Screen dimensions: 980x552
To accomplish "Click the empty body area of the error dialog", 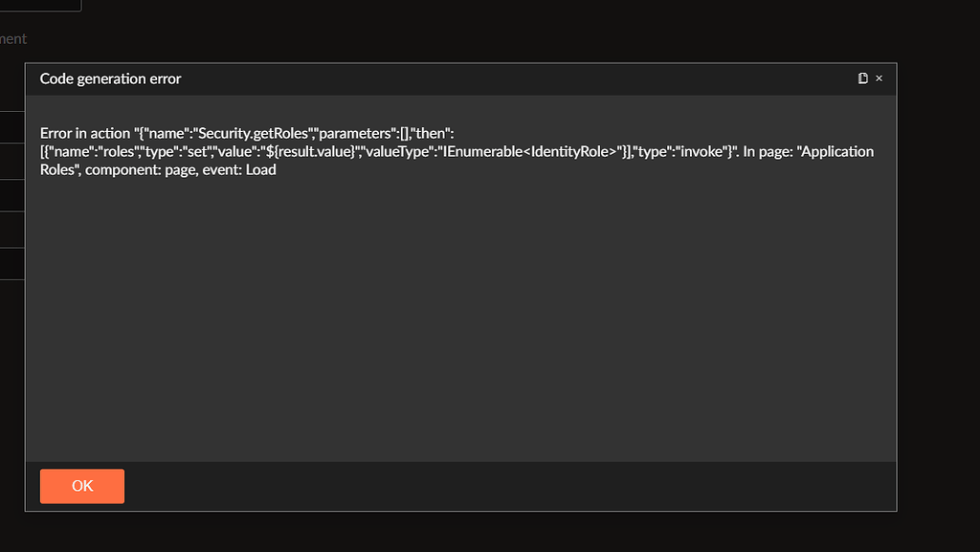I will click(x=459, y=316).
